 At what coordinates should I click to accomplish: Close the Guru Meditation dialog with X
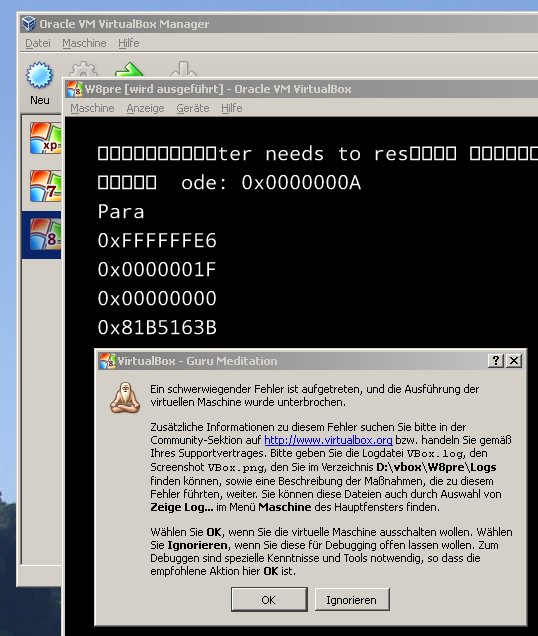click(x=514, y=360)
